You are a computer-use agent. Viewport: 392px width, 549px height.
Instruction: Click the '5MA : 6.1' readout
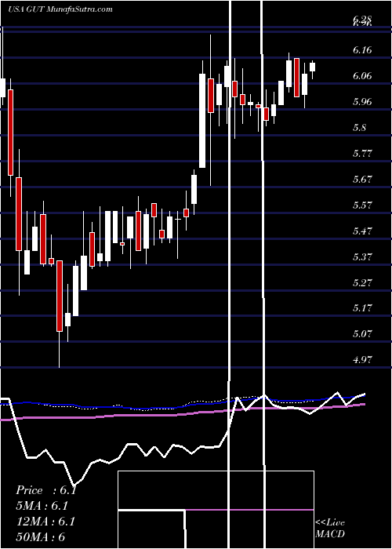click(x=42, y=506)
